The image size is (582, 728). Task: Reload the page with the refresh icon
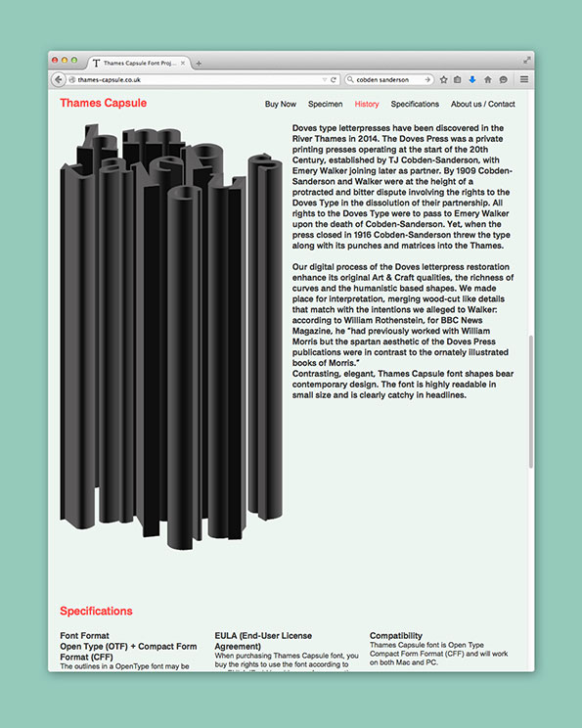click(334, 80)
